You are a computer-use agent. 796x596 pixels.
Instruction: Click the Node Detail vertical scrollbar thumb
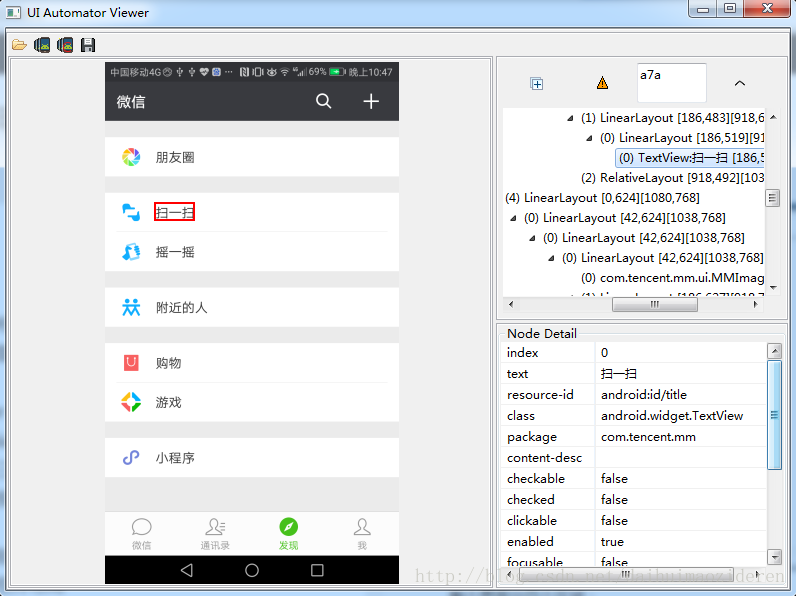[x=774, y=415]
